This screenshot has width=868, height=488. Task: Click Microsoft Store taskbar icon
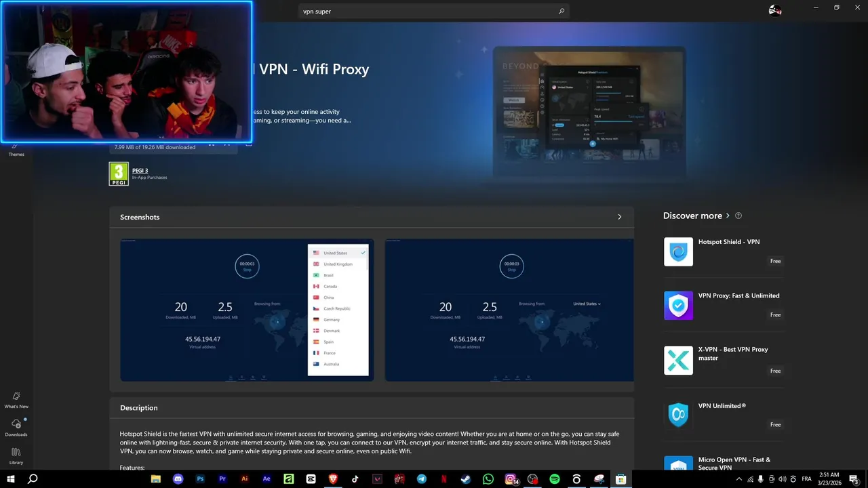tap(620, 479)
